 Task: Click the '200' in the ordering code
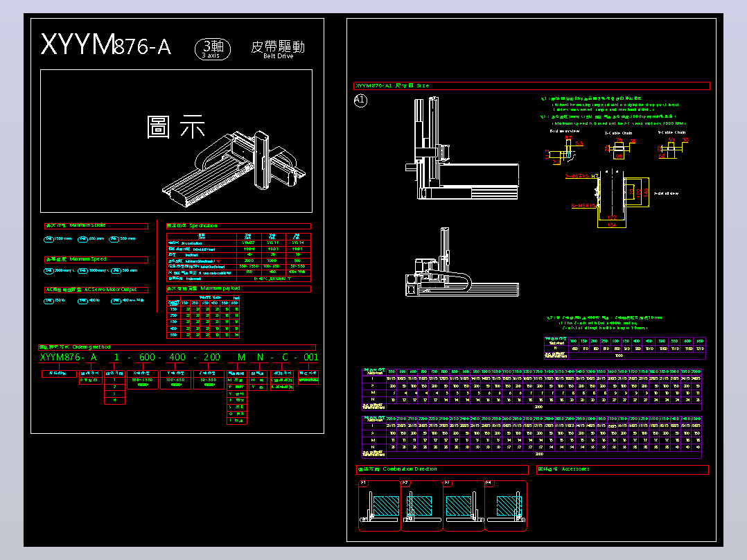[x=211, y=358]
